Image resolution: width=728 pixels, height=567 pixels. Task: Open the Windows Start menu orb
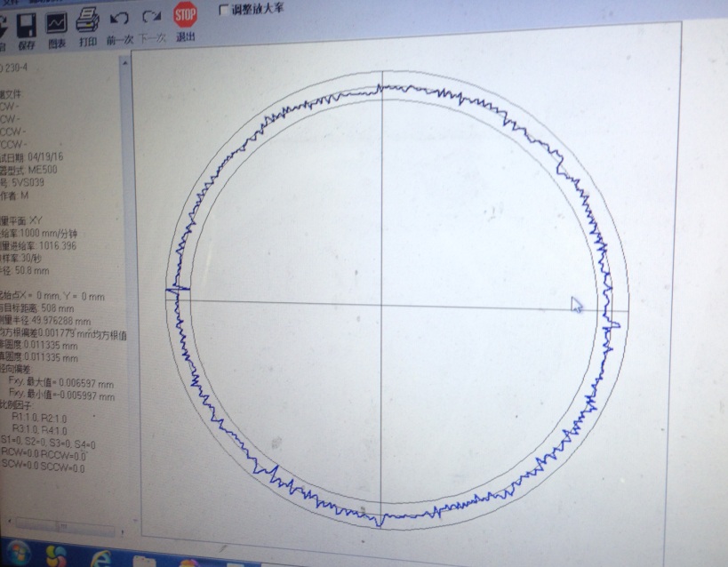coord(17,555)
